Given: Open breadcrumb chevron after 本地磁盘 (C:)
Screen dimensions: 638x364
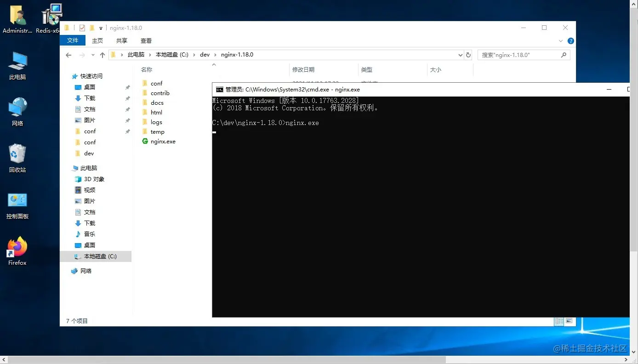Looking at the screenshot, I should 194,55.
